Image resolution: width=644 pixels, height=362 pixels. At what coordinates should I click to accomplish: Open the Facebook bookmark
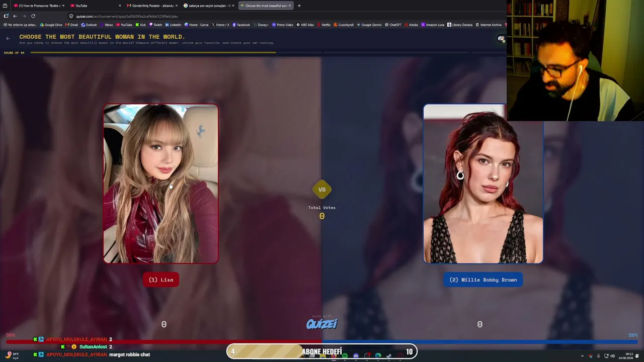(242, 25)
